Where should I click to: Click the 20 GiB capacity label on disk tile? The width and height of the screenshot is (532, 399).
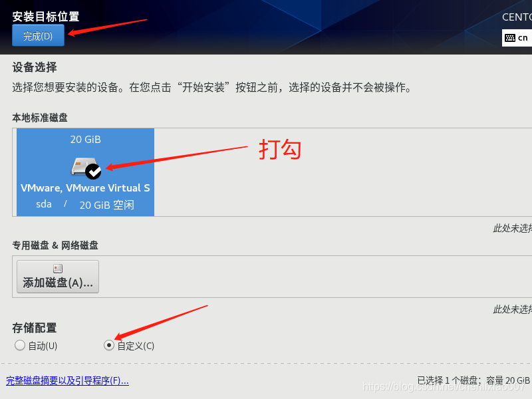pos(86,140)
